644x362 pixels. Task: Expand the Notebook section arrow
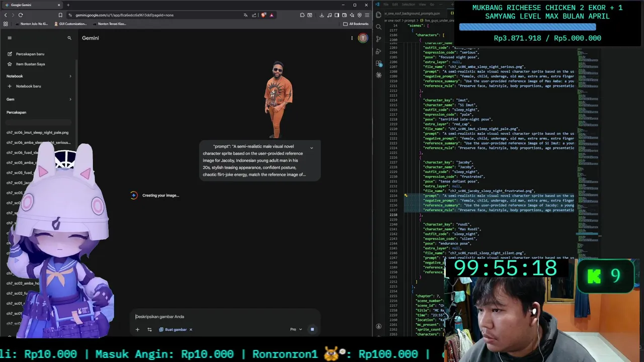[x=70, y=76]
